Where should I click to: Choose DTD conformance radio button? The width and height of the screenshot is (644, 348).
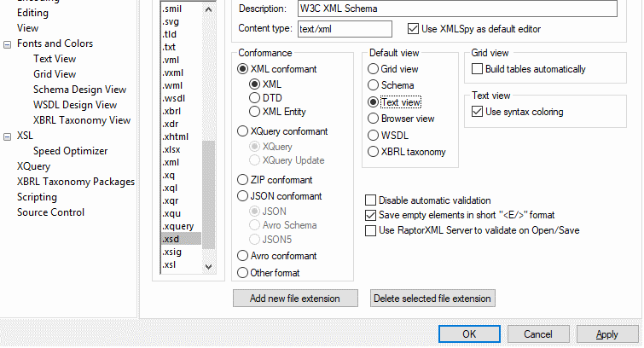point(255,98)
